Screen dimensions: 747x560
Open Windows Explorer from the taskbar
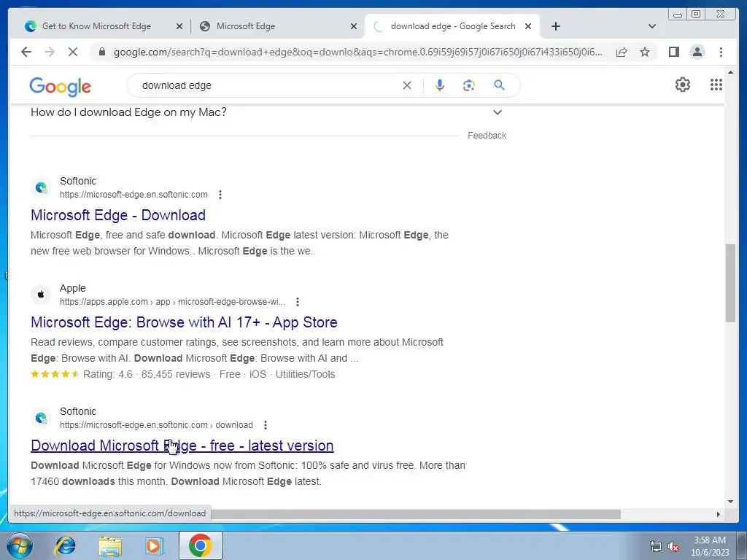tap(110, 545)
